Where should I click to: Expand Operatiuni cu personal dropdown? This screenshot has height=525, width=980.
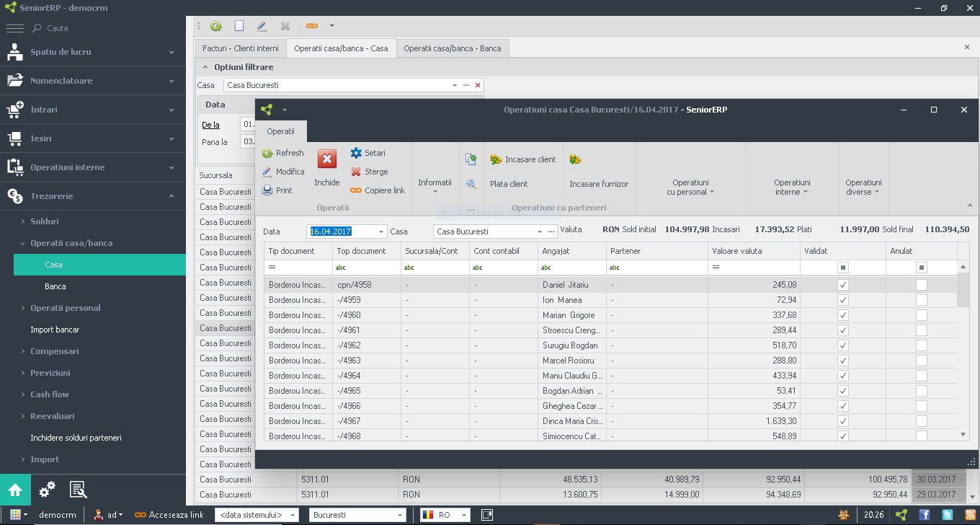pos(690,187)
